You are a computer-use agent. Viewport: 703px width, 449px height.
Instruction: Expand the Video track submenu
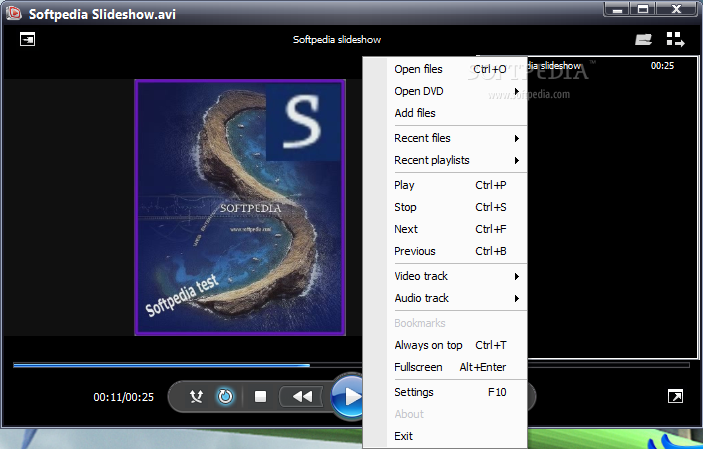click(x=456, y=276)
